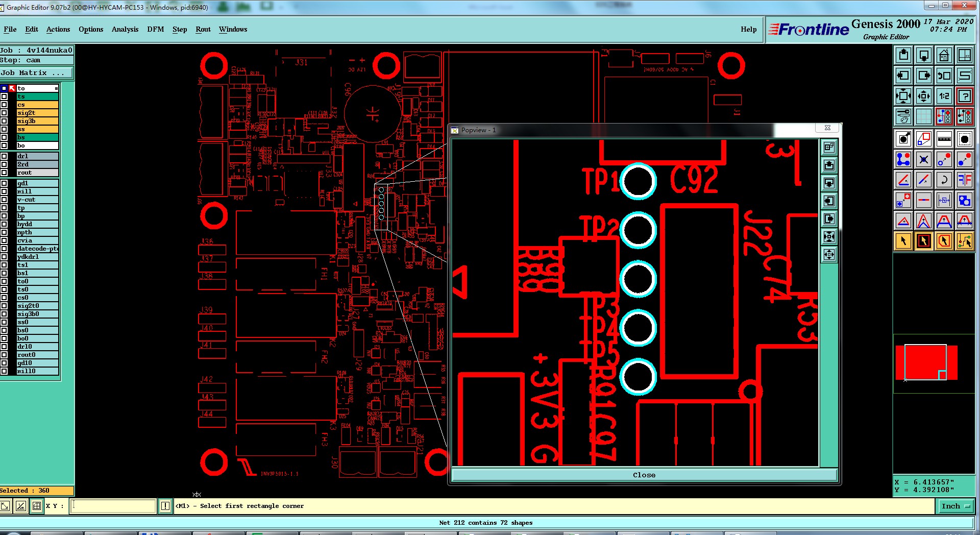Open the File menu

[10, 29]
